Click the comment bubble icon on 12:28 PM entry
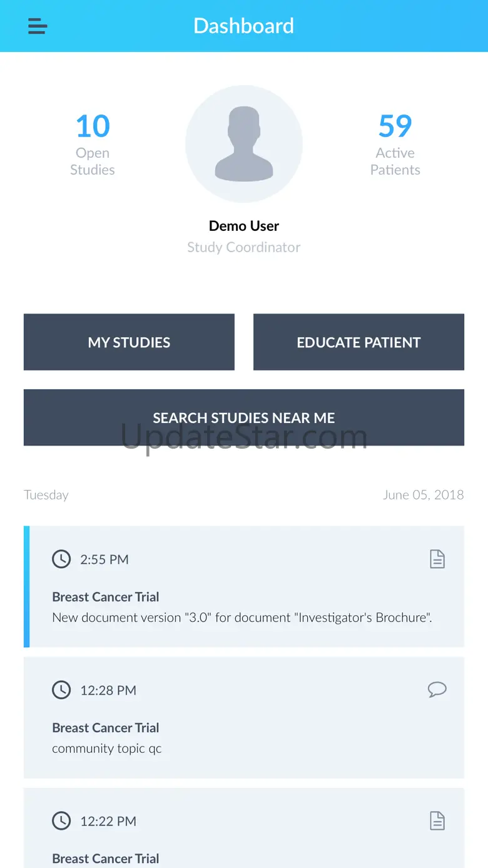This screenshot has width=488, height=868. 437,690
